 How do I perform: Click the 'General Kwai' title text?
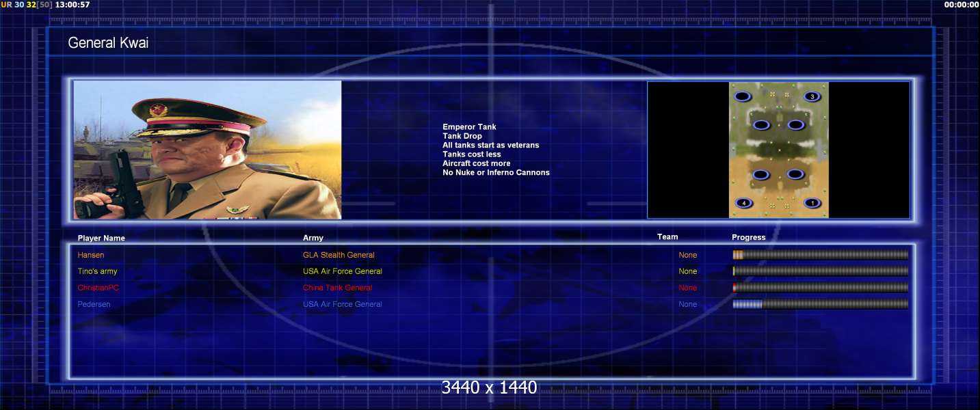click(108, 43)
